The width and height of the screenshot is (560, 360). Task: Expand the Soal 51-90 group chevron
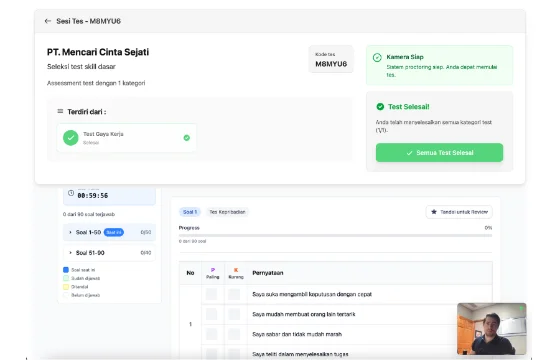coord(70,253)
